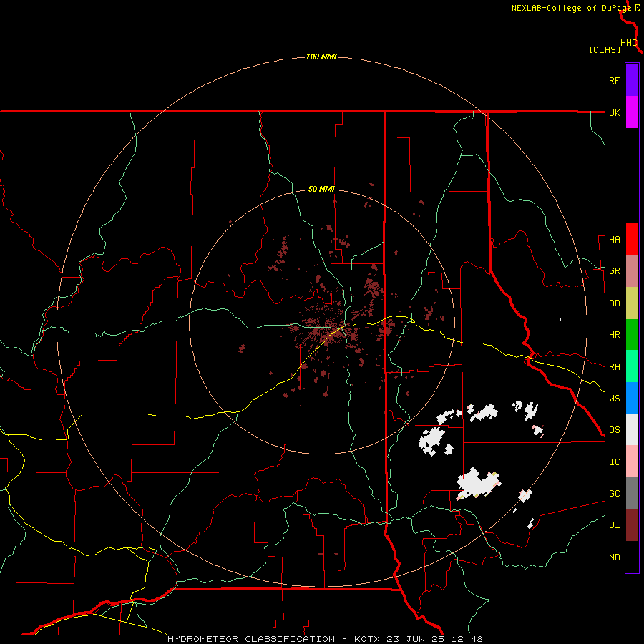Click the HHC product code label
This screenshot has width=644, height=644.
pyautogui.click(x=628, y=43)
